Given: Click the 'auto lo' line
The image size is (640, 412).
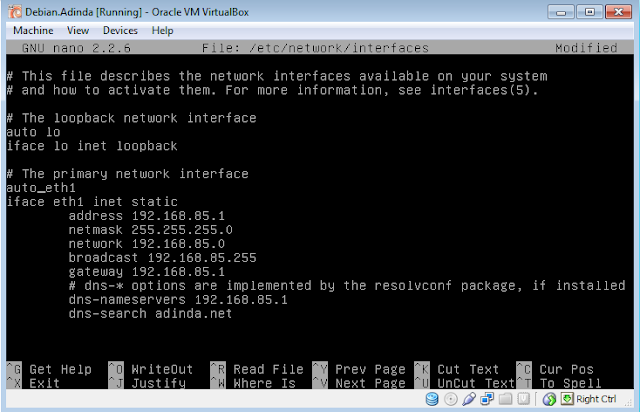Looking at the screenshot, I should [x=33, y=132].
